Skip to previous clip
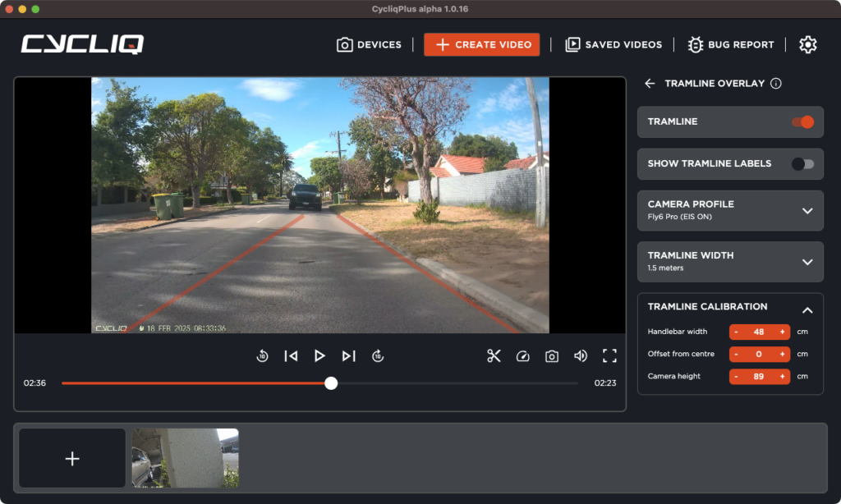This screenshot has width=841, height=504. (x=292, y=355)
